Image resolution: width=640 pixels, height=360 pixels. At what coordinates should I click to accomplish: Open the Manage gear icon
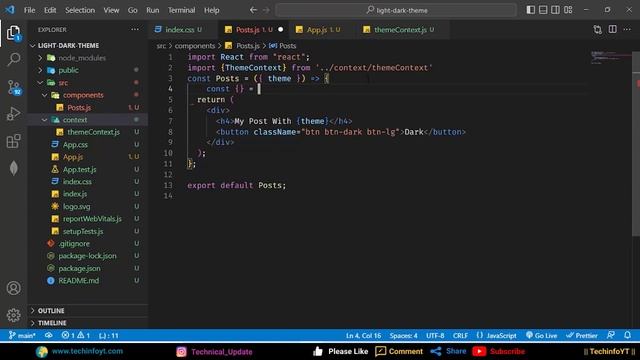[13, 315]
